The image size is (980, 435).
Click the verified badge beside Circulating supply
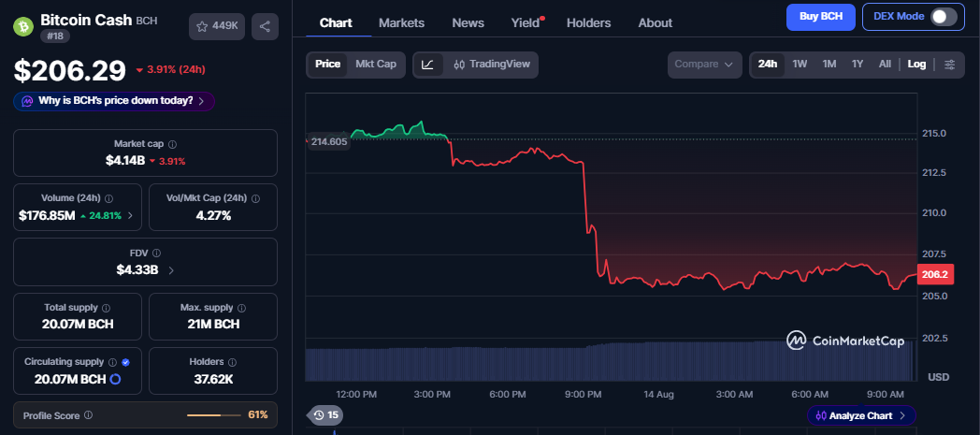point(125,362)
